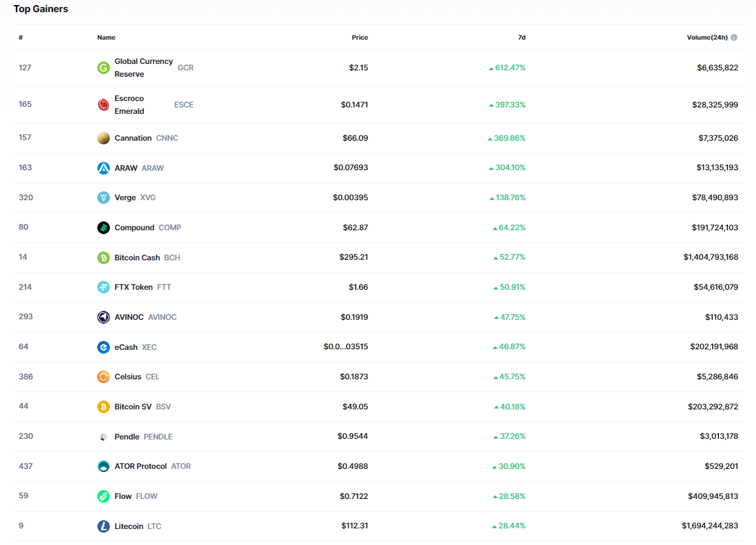Image resolution: width=756 pixels, height=545 pixels.
Task: Click the Verge XVG coin icon
Action: pos(103,198)
